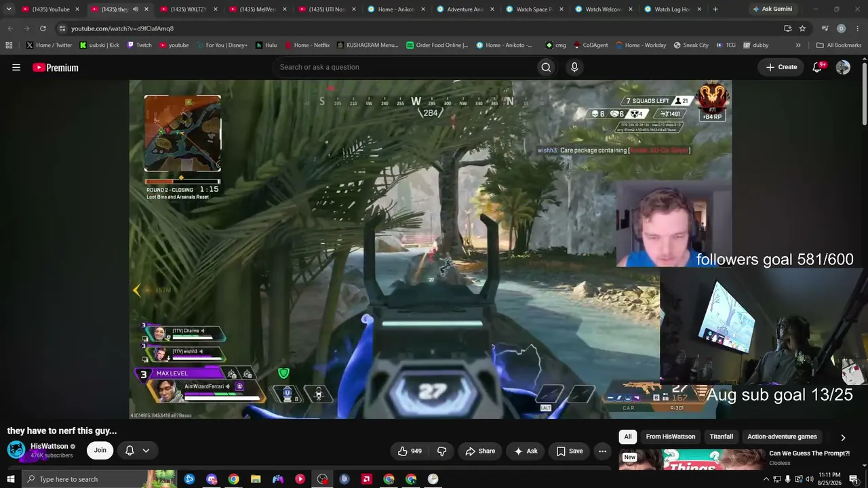Viewport: 868px width, 488px height.
Task: Dislike the video with thumbs down
Action: (441, 451)
